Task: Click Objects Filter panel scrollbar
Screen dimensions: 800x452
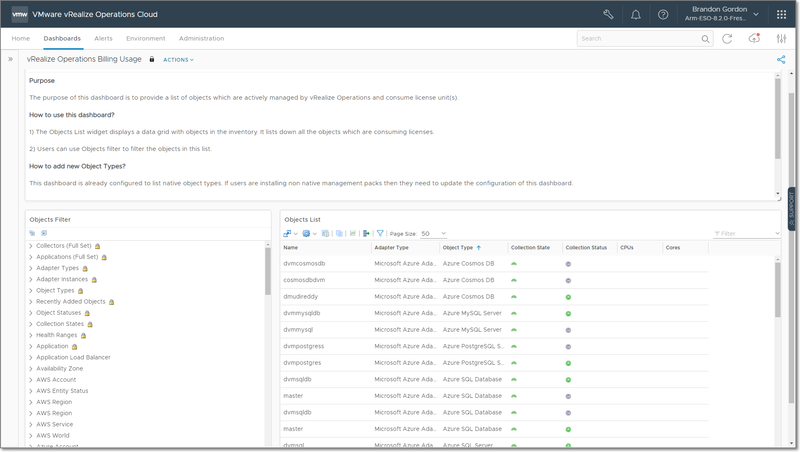Action: tap(268, 272)
